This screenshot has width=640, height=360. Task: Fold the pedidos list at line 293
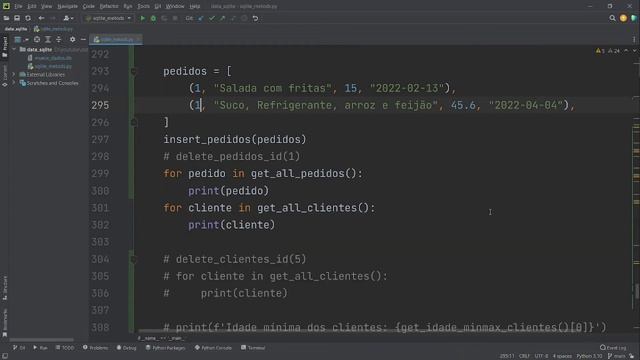134,71
